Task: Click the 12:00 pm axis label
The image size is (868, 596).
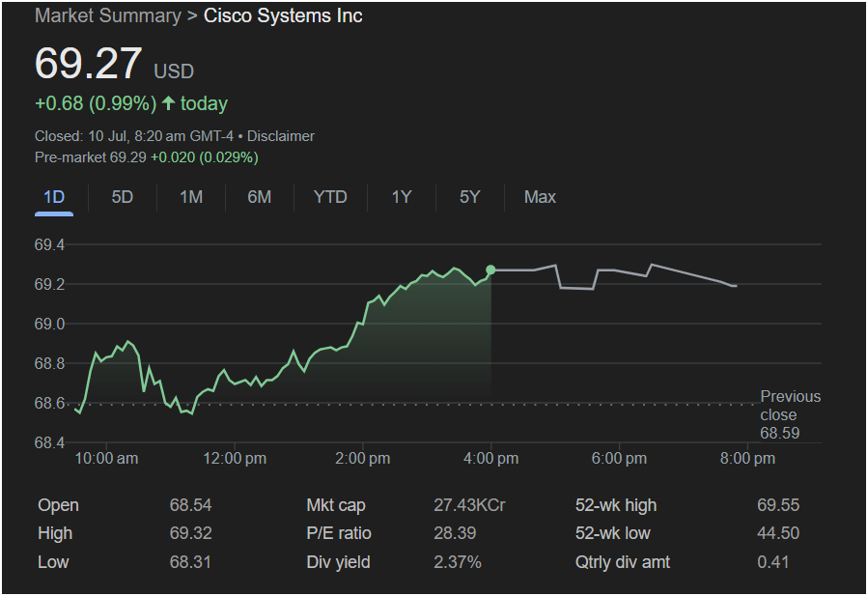Action: tap(235, 459)
